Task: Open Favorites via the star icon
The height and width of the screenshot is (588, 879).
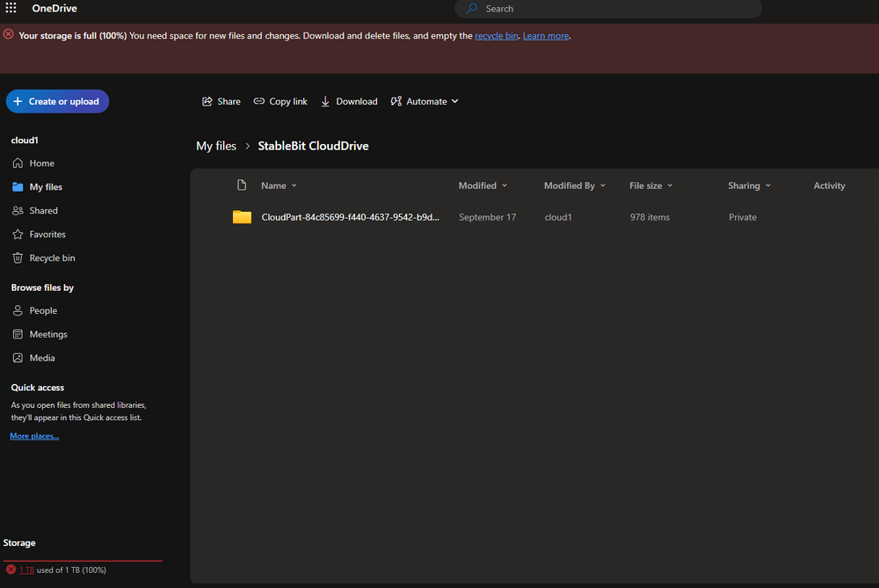Action: point(18,234)
